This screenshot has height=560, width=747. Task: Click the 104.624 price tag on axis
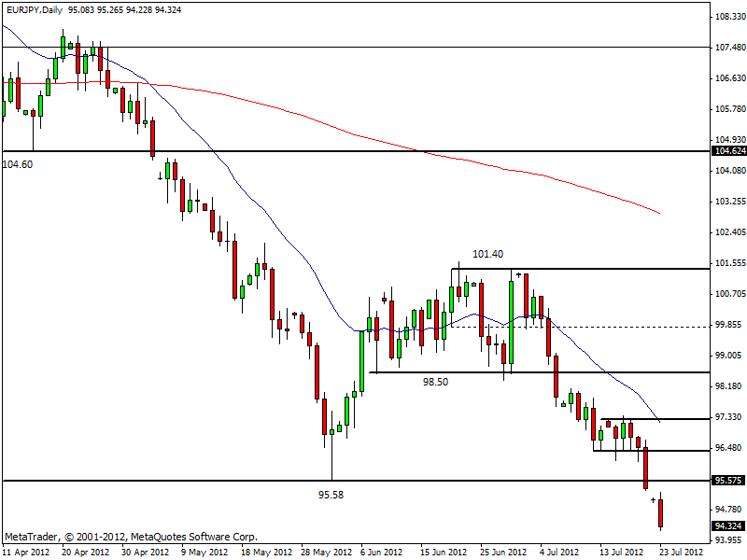(x=727, y=150)
